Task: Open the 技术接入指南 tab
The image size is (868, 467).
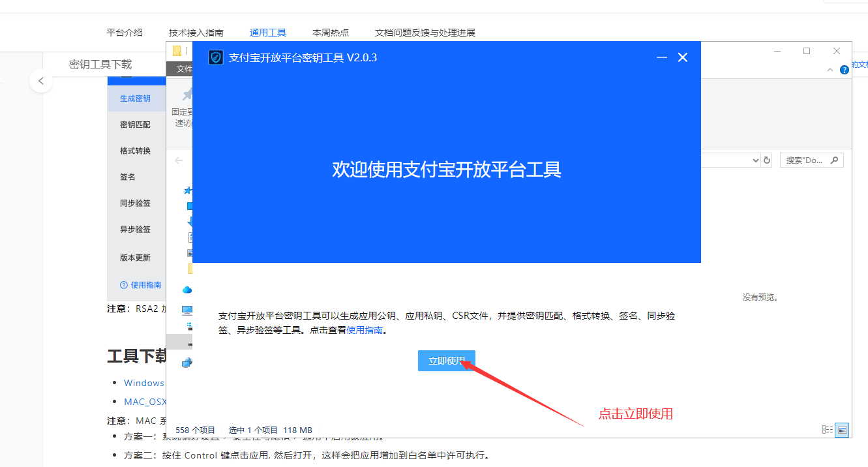Action: click(x=196, y=32)
